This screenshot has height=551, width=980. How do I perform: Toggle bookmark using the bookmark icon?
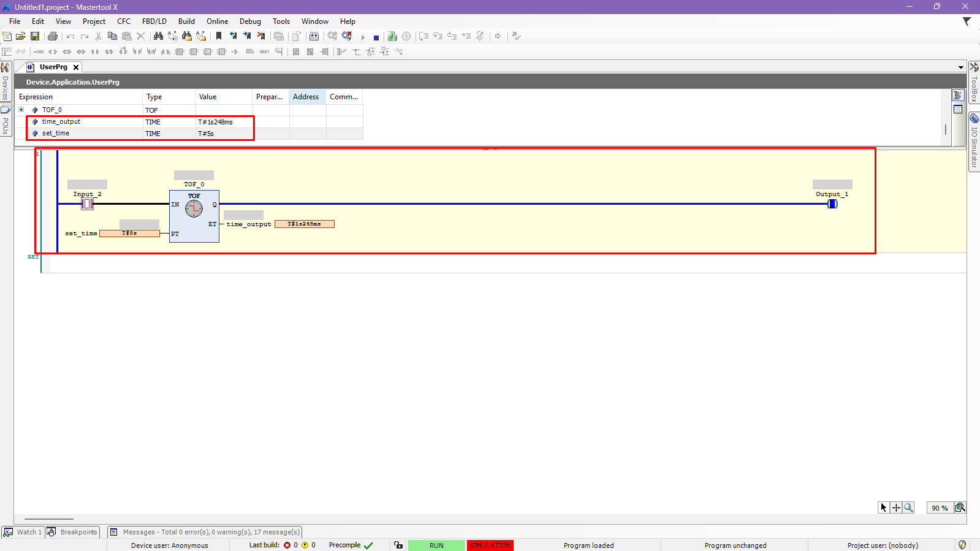[219, 37]
